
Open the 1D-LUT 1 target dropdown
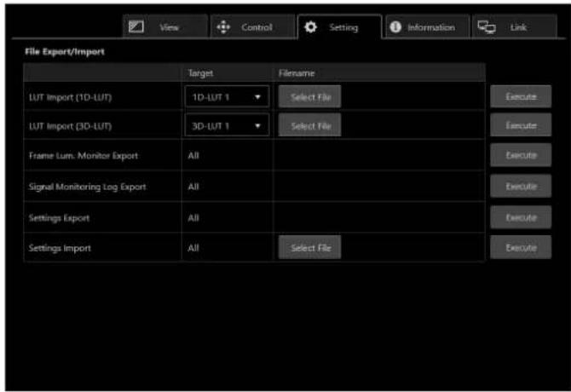[x=228, y=97]
